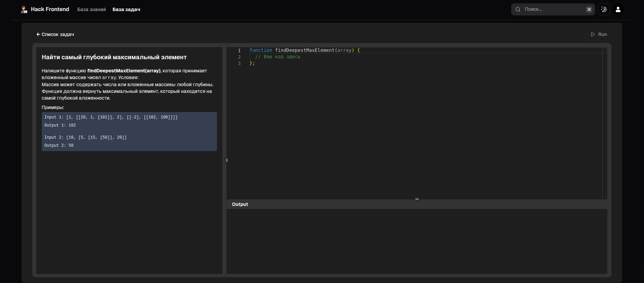This screenshot has height=283, width=644.
Task: Toggle the dark/light theme
Action: (604, 9)
